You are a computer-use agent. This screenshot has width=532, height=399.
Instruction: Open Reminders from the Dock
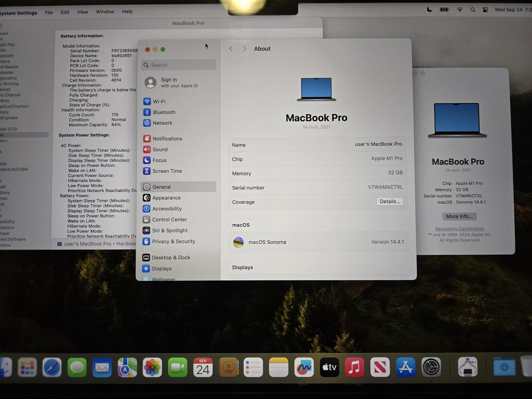(x=253, y=368)
